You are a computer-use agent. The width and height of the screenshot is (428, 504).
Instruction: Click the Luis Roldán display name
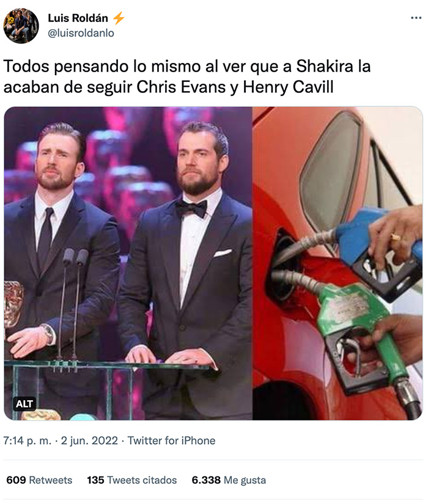pos(78,18)
